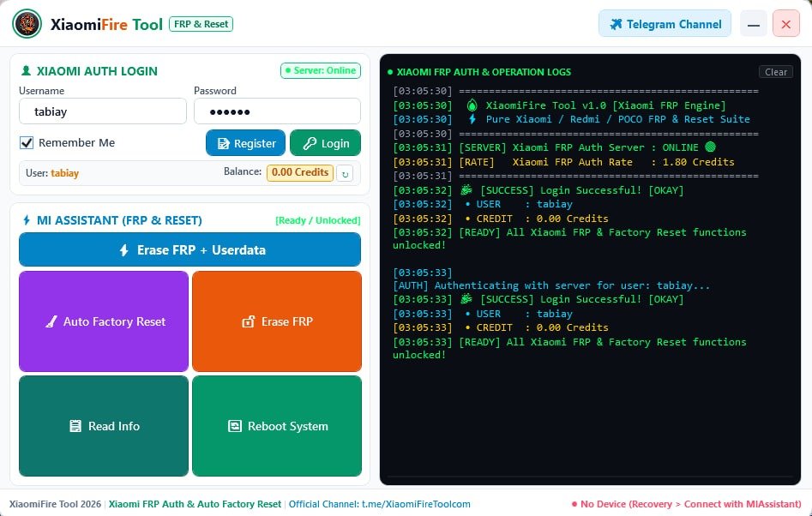
Task: Click the restart icon on Reboot System
Action: (x=235, y=427)
